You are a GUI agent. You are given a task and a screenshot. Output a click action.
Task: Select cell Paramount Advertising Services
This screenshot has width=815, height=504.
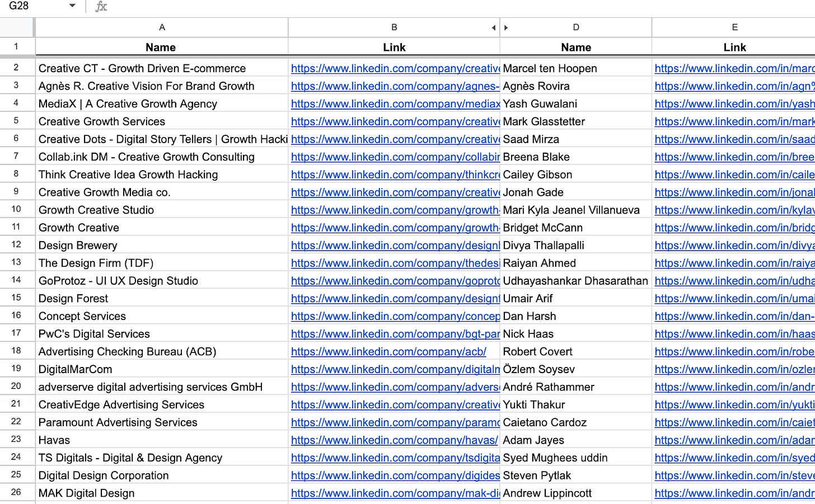click(x=162, y=422)
